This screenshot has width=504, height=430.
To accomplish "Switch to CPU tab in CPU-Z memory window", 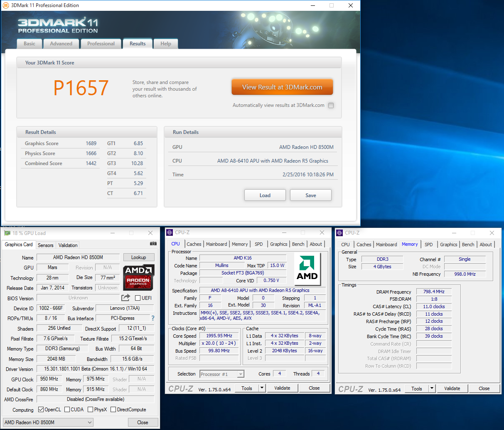I will pos(345,245).
